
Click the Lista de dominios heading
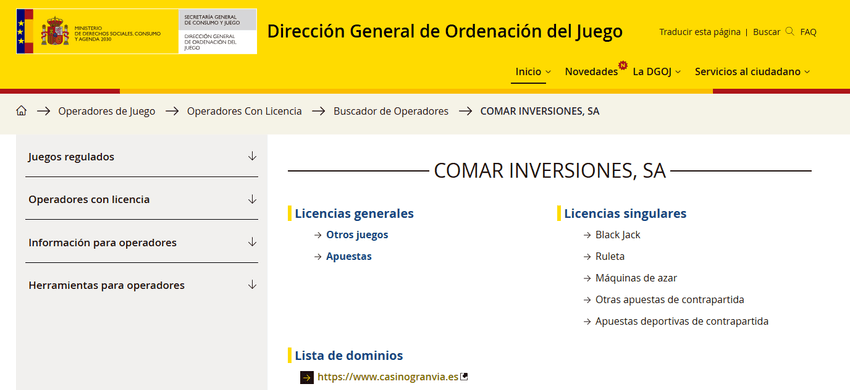349,356
